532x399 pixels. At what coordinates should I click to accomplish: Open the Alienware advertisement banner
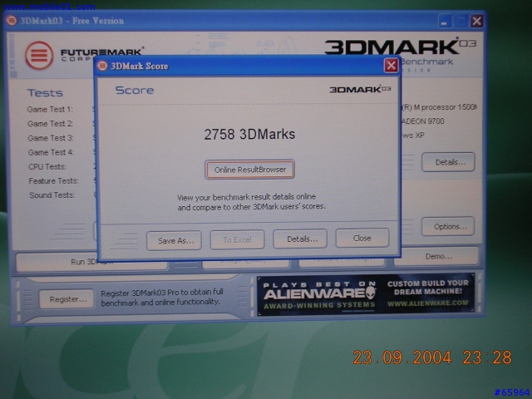pyautogui.click(x=366, y=294)
